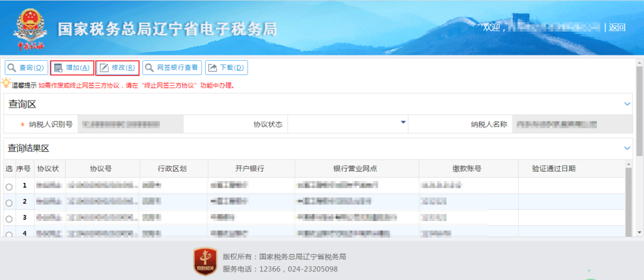Image resolution: width=644 pixels, height=280 pixels.
Task: Click the magnifier icon on 查询 button
Action: 12,68
